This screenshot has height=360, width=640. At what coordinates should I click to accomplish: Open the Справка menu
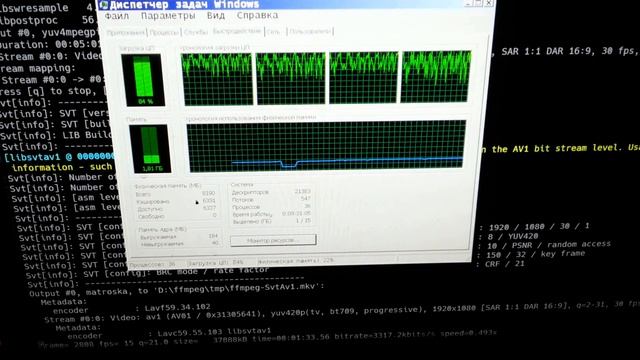coord(258,15)
